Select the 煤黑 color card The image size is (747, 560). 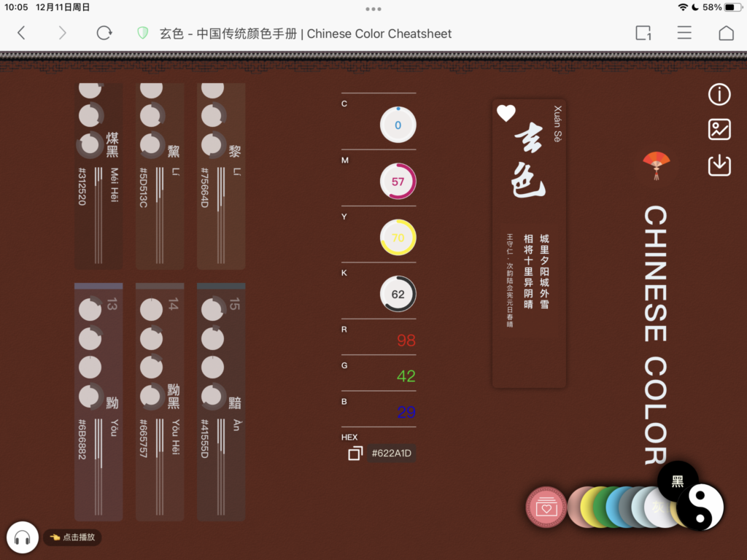[98, 175]
